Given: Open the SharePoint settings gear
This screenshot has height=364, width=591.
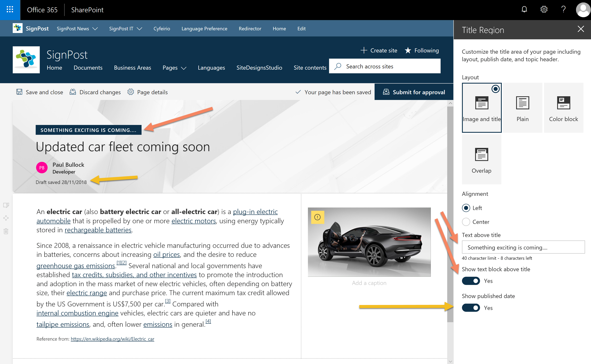Looking at the screenshot, I should [x=544, y=10].
